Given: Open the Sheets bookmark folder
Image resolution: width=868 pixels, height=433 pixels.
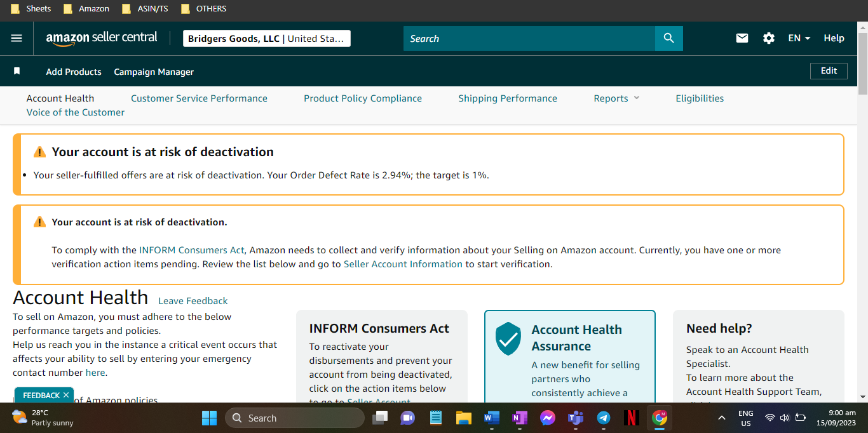Looking at the screenshot, I should (x=31, y=9).
